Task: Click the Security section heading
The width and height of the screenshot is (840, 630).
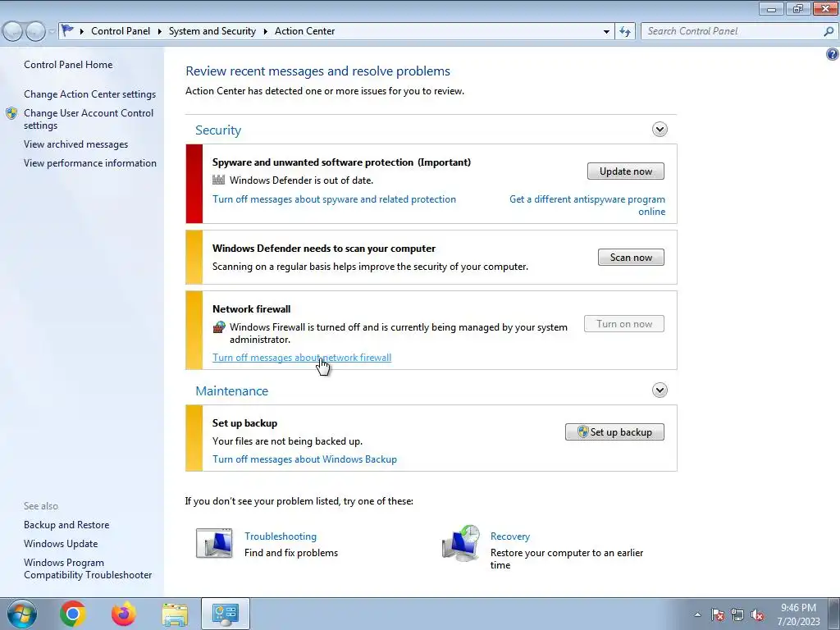Action: click(218, 130)
